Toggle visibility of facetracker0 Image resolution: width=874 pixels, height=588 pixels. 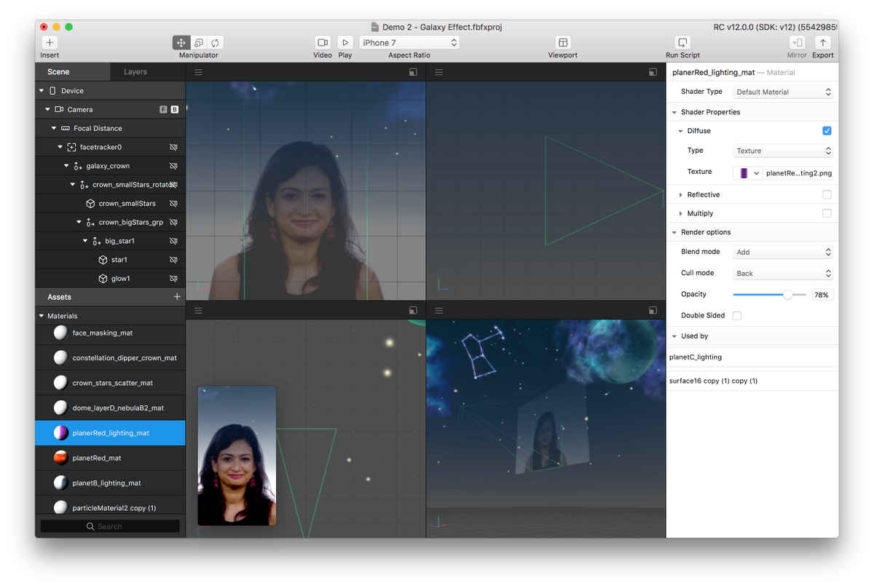tap(173, 147)
